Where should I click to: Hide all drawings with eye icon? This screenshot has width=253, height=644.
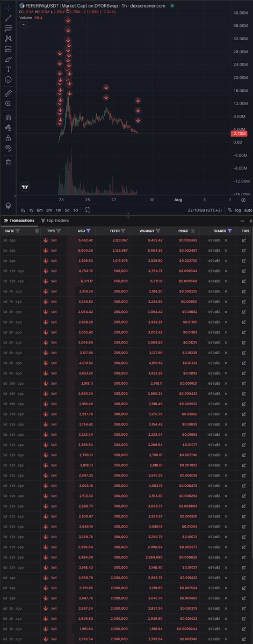8,148
